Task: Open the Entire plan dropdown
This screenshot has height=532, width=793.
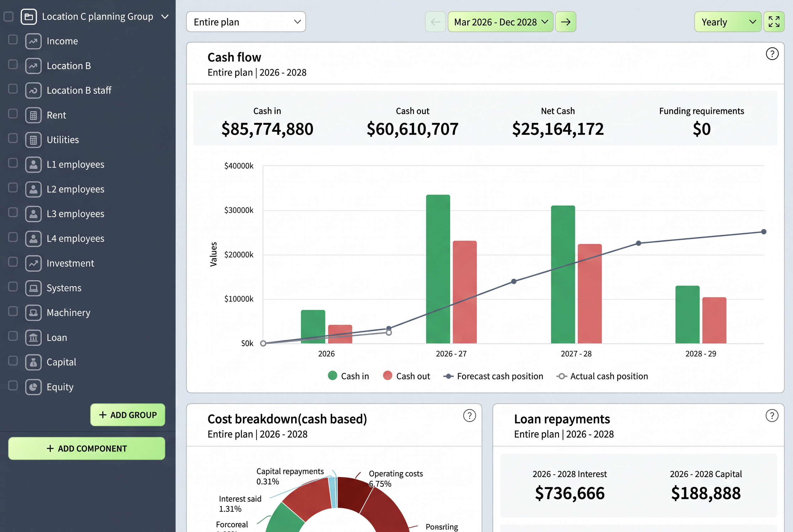Action: tap(246, 22)
